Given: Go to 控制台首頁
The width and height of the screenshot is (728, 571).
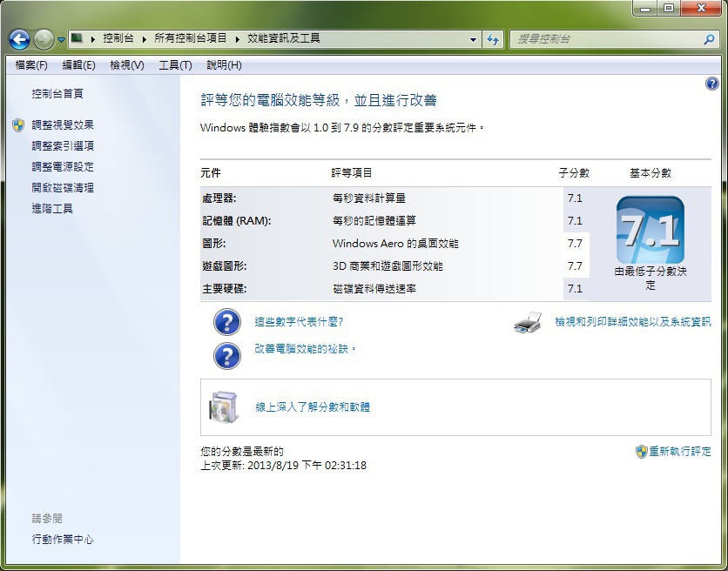Looking at the screenshot, I should 57,94.
